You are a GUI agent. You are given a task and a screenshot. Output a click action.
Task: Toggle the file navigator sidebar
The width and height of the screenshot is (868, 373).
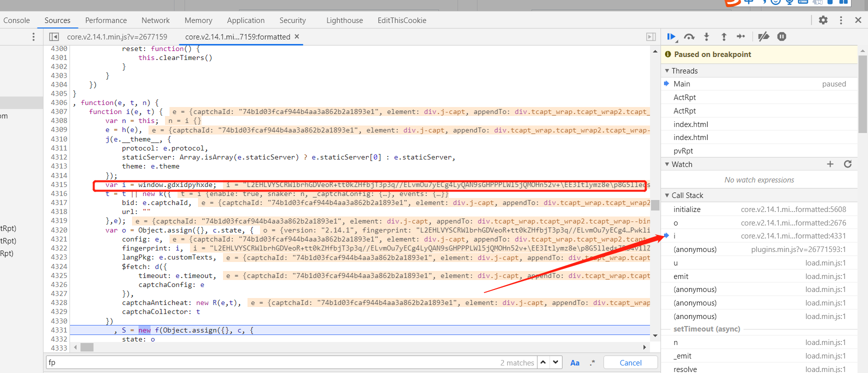(54, 36)
